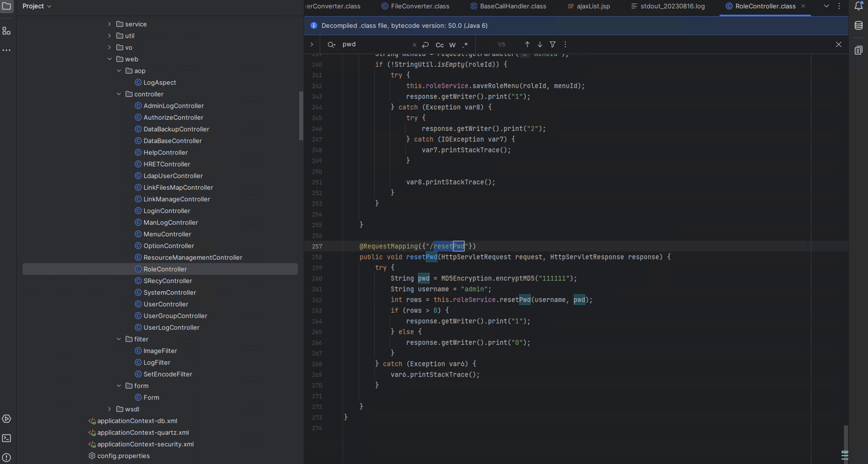The image size is (868, 464).
Task: Open applicationContext-db.xml file
Action: [137, 421]
